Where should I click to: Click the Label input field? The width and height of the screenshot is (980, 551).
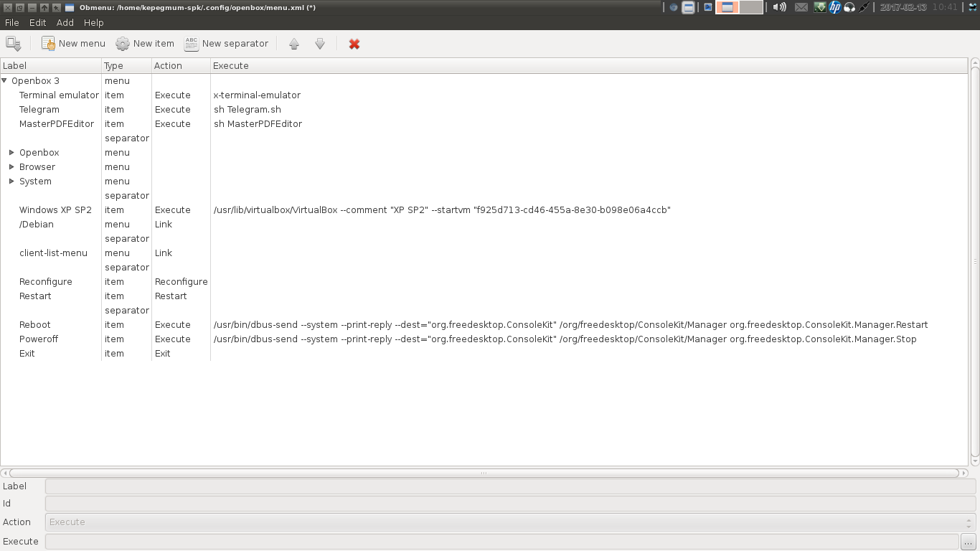(x=510, y=486)
